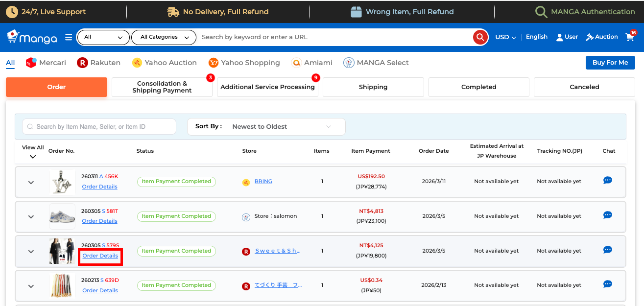
Task: Click the Buy For Me button
Action: (610, 63)
